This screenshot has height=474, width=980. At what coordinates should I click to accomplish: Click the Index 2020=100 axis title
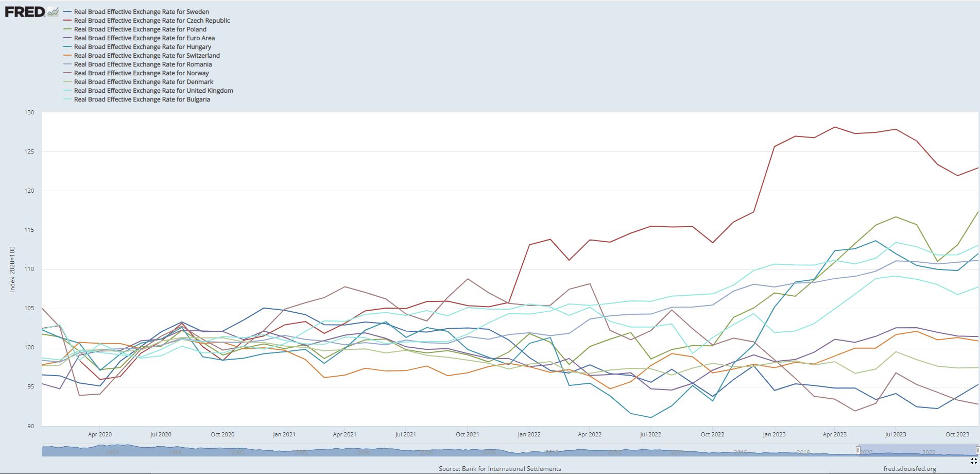(12, 269)
